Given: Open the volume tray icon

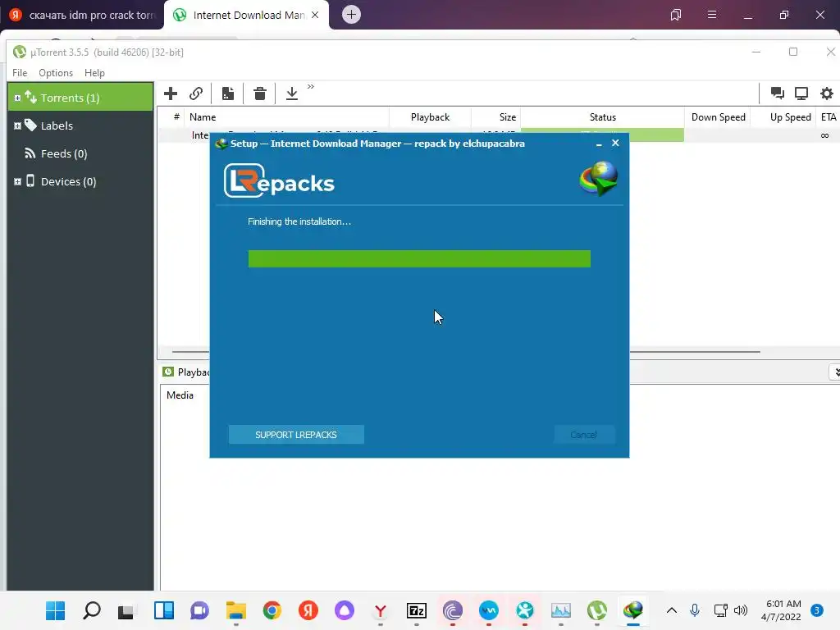Looking at the screenshot, I should coord(741,610).
